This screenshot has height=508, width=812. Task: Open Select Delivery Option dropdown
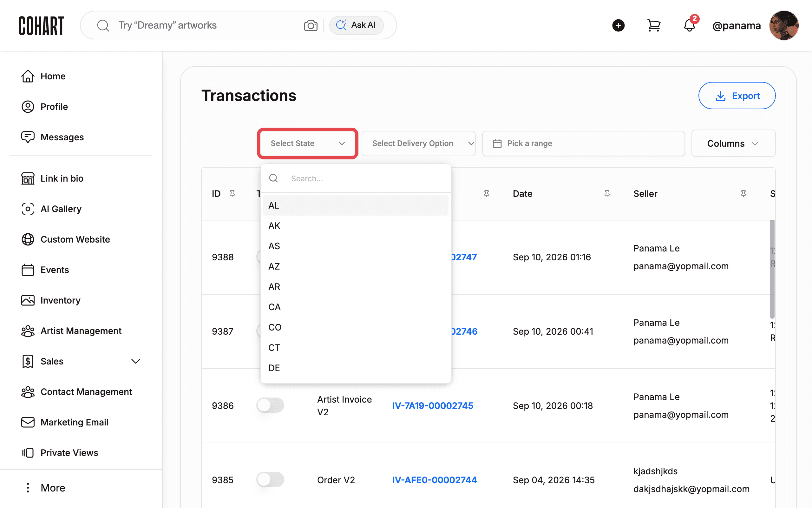(x=418, y=144)
